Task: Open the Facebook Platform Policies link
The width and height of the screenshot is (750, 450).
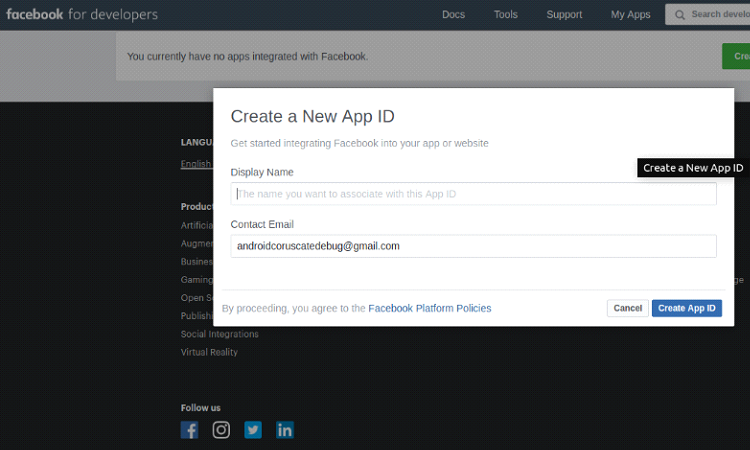Action: (430, 308)
